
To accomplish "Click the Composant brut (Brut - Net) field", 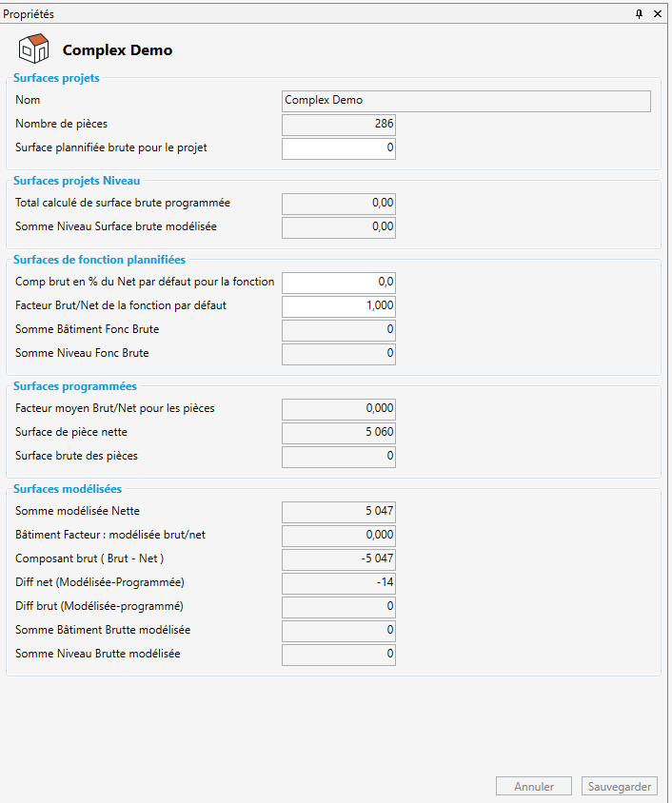I will click(x=339, y=559).
